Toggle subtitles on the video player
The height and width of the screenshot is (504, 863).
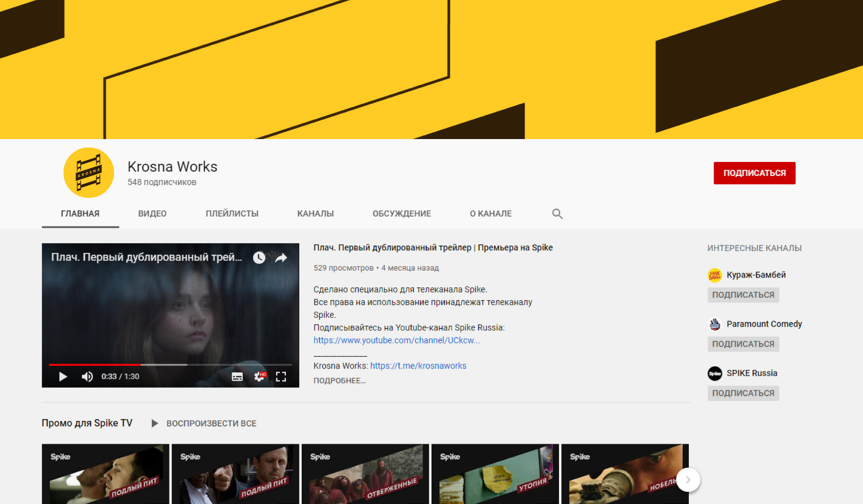237,377
